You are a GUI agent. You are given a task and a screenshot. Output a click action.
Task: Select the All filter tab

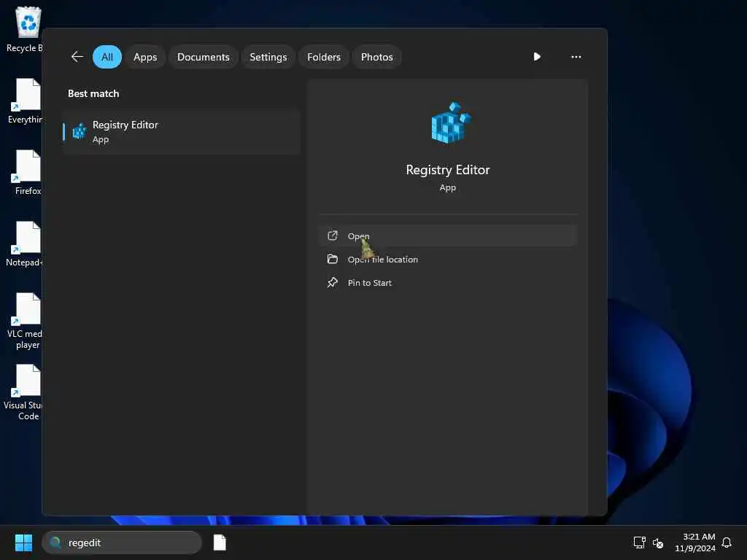coord(107,57)
